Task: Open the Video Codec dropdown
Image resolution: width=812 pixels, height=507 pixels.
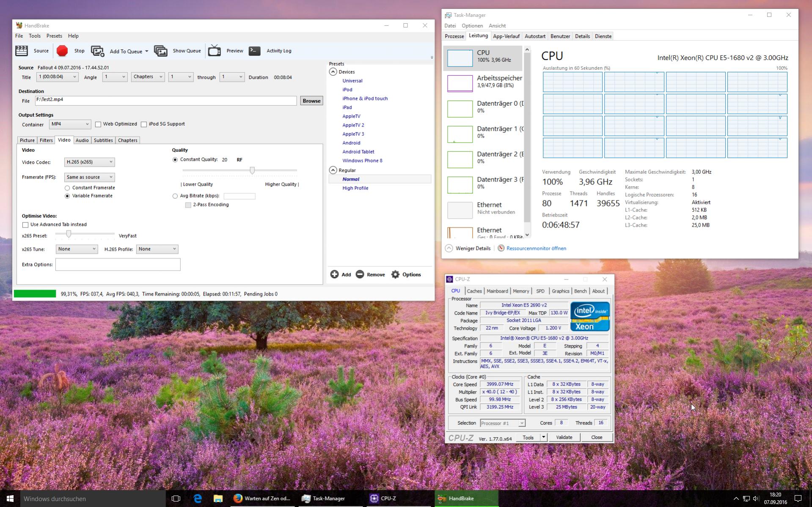Action: tap(89, 162)
